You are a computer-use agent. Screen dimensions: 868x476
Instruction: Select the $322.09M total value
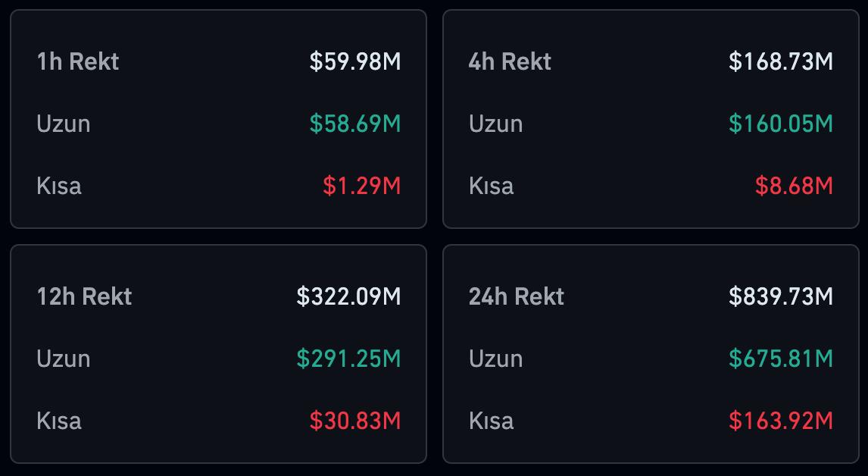pos(348,296)
